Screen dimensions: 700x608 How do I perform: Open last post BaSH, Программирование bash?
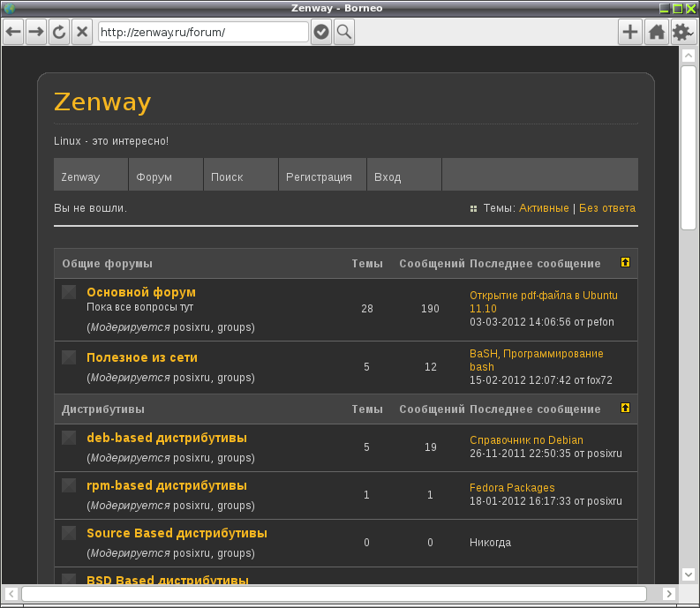pos(536,360)
